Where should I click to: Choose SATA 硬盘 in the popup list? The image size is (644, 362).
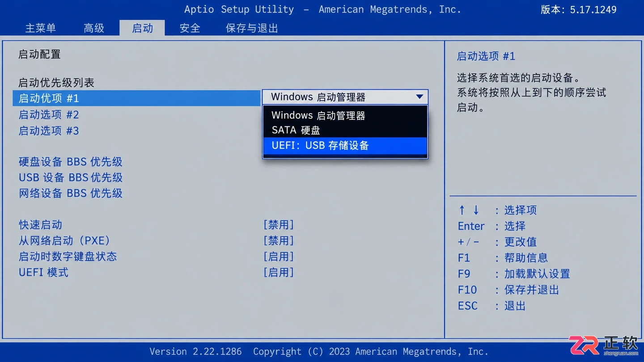pyautogui.click(x=345, y=130)
